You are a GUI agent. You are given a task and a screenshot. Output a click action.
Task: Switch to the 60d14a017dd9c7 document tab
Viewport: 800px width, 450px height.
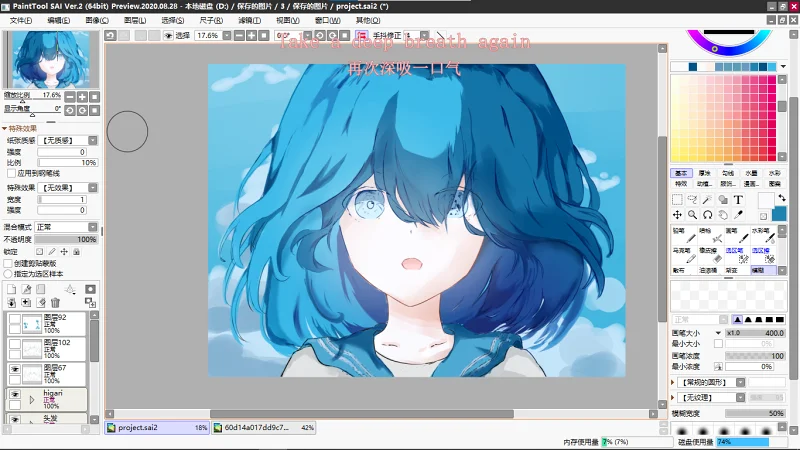coord(263,428)
